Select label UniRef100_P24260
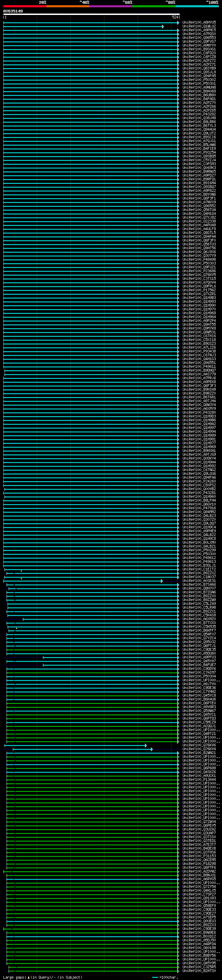Image resolution: width=222 pixels, height=980 pixels. 199,481
